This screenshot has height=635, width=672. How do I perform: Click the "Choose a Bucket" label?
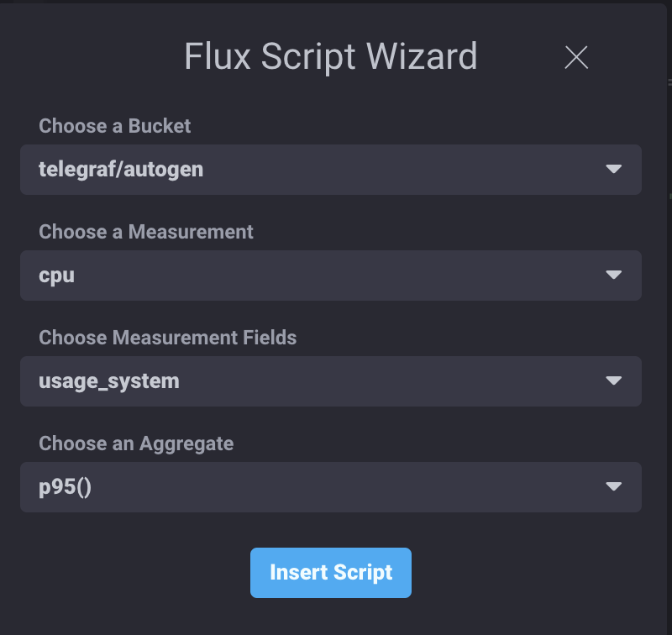pos(115,126)
